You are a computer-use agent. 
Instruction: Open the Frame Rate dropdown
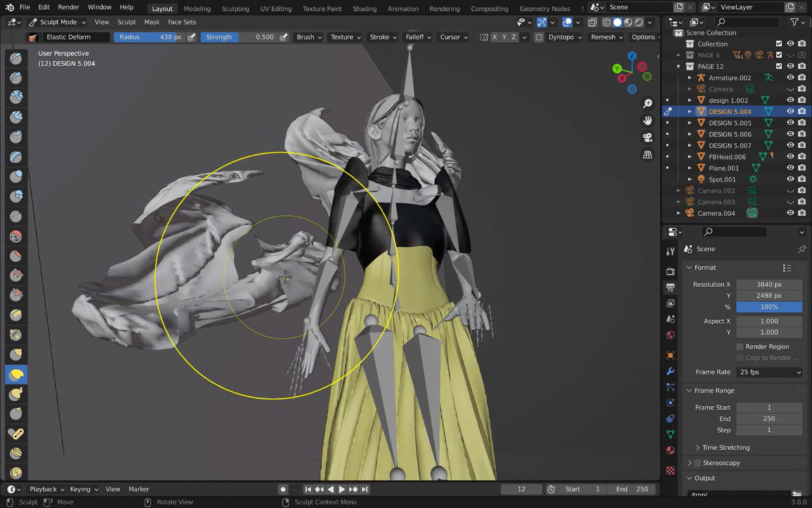[769, 371]
